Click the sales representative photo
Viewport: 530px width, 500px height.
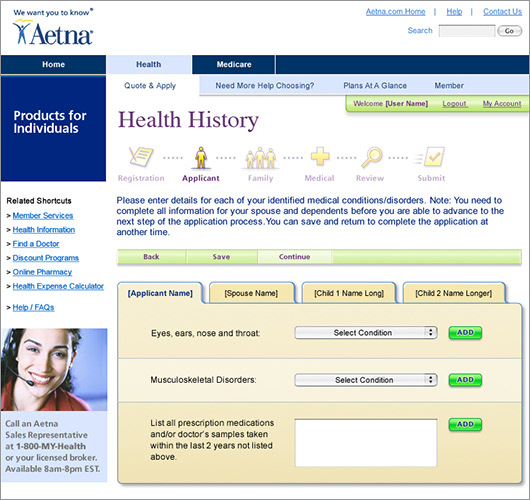click(x=54, y=370)
